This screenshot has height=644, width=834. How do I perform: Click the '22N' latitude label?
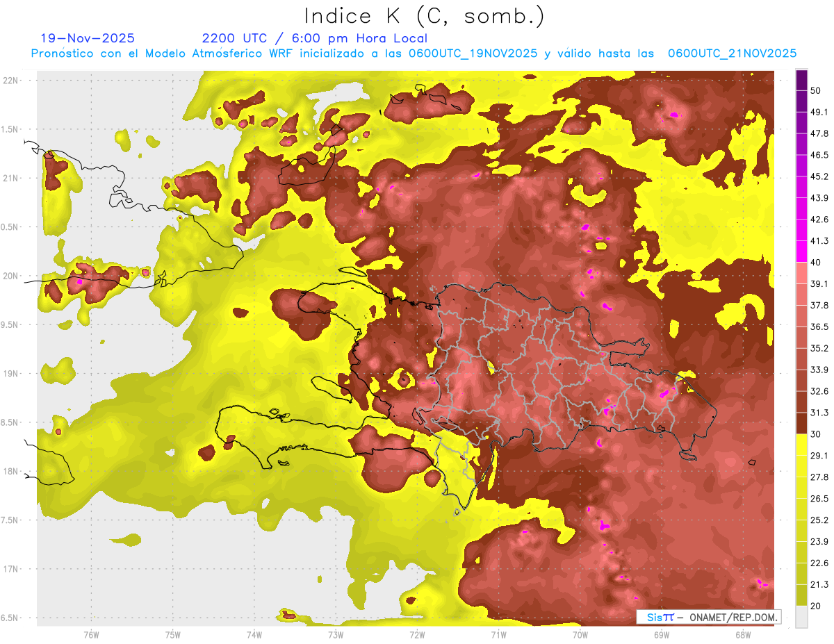point(12,81)
